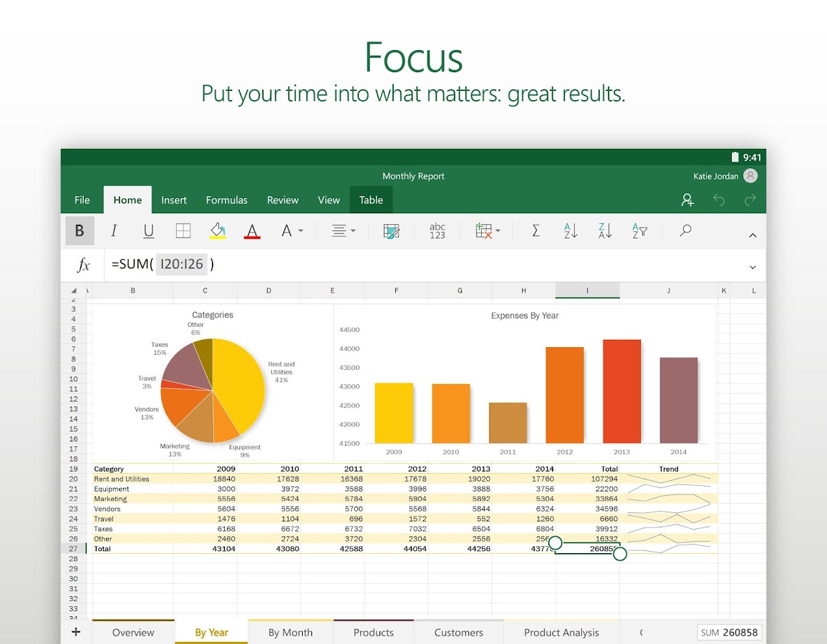Open Katie Jordan account avatar
Image resolution: width=827 pixels, height=644 pixels.
pyautogui.click(x=750, y=175)
